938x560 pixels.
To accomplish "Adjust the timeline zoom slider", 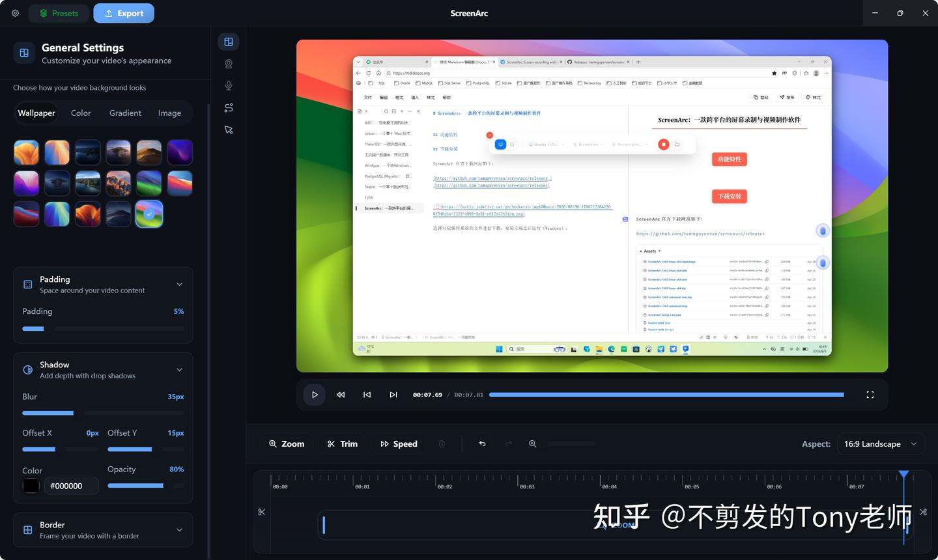I will [571, 444].
